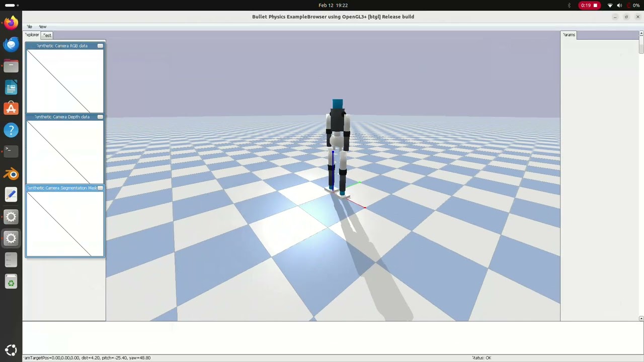Close the Bullet Physics ExampleBrowser window
This screenshot has width=644, height=362.
tap(638, 17)
